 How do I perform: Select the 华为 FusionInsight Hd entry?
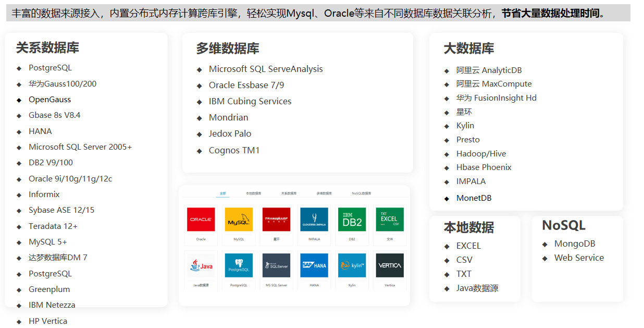click(497, 98)
